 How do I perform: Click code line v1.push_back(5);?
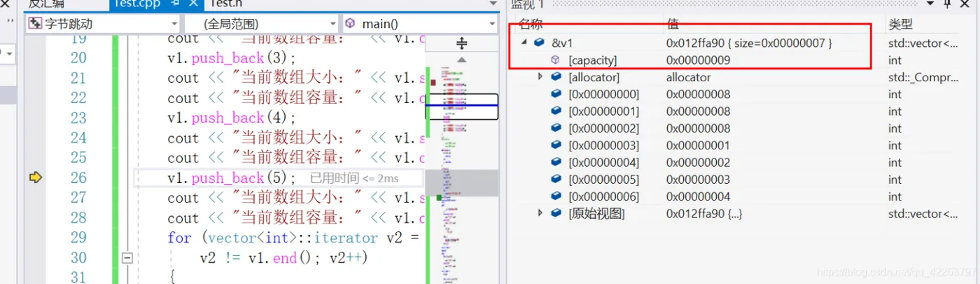[x=232, y=178]
